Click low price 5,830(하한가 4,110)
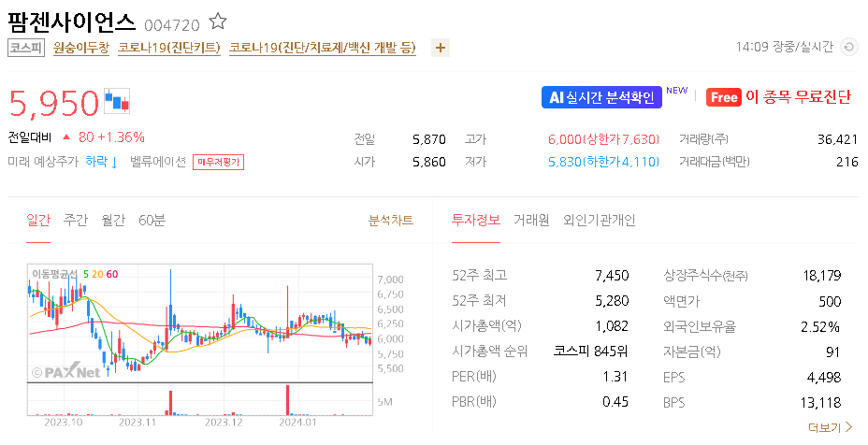 [603, 162]
